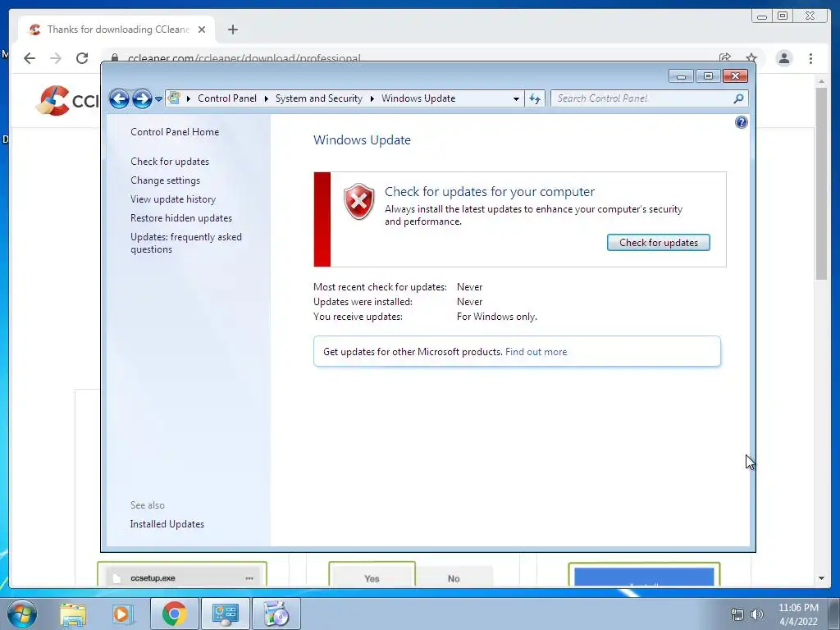
Task: Click the site lock icon in Chrome
Action: [115, 58]
